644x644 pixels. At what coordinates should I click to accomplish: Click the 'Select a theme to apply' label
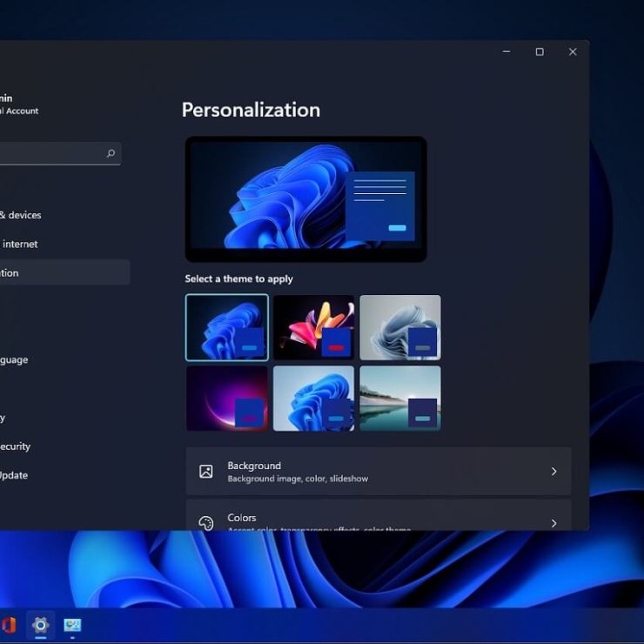click(238, 278)
